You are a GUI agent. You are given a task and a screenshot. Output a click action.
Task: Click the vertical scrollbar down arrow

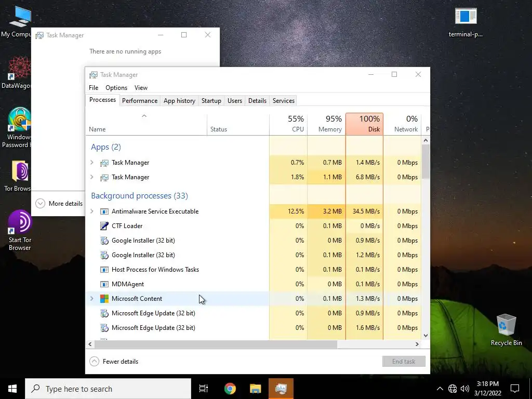click(x=426, y=336)
